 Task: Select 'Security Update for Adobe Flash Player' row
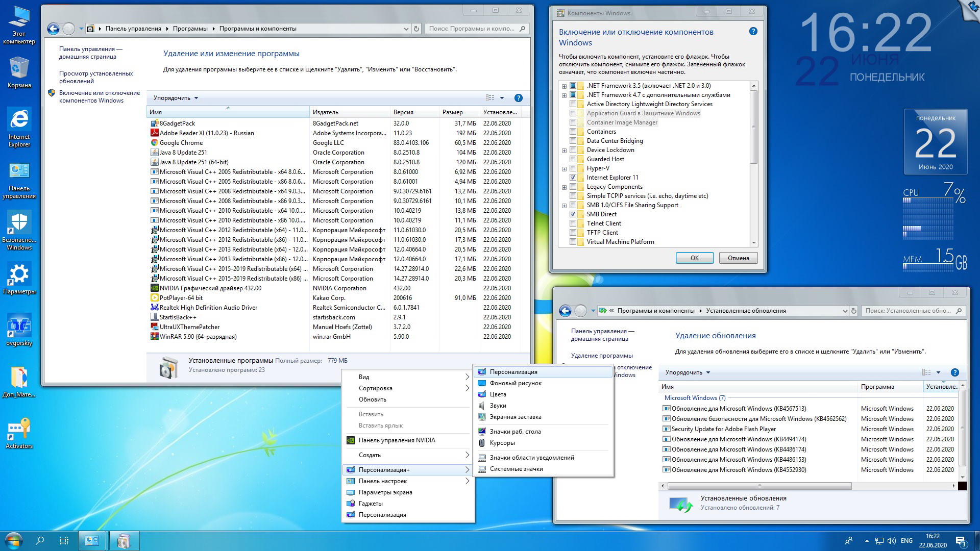point(808,429)
